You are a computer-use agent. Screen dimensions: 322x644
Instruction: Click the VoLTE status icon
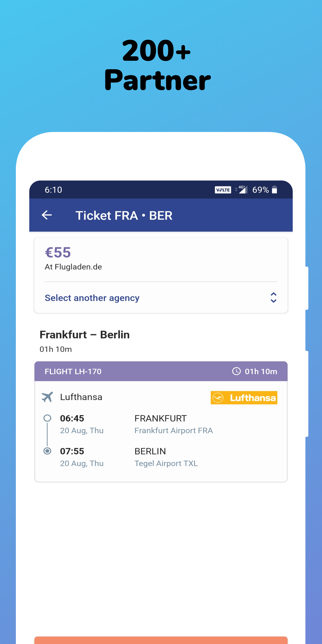(x=223, y=190)
